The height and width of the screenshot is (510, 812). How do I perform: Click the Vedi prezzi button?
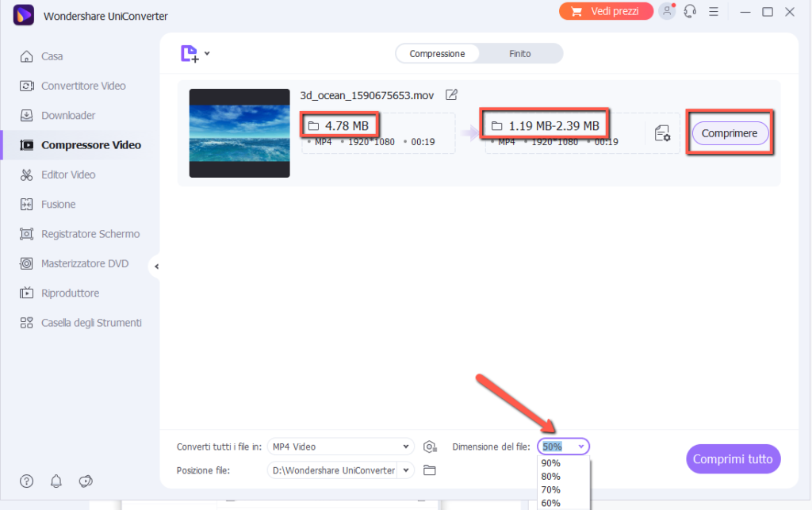[606, 11]
